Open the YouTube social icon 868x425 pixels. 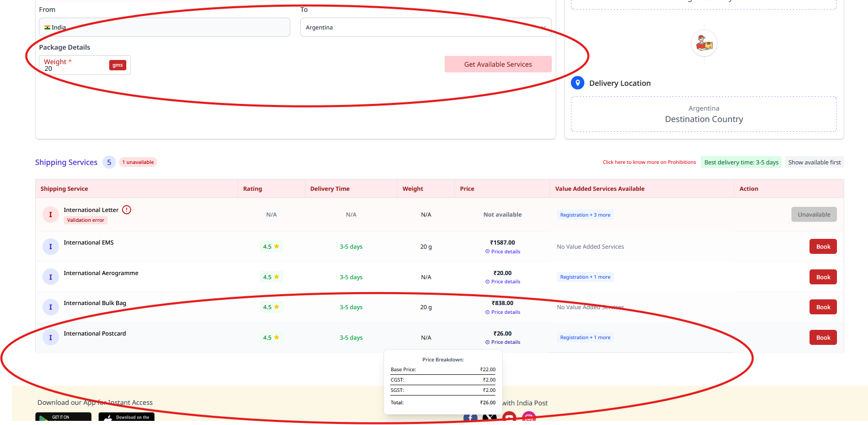tap(509, 418)
